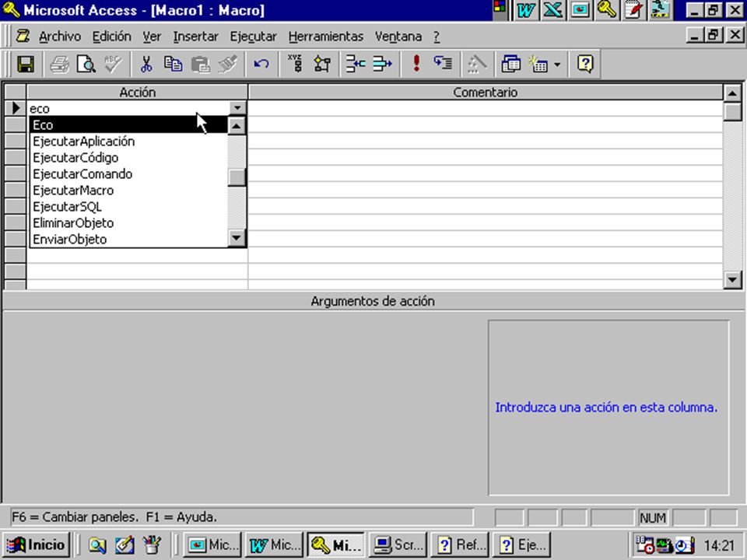Click the NUM status bar indicator

(x=653, y=518)
